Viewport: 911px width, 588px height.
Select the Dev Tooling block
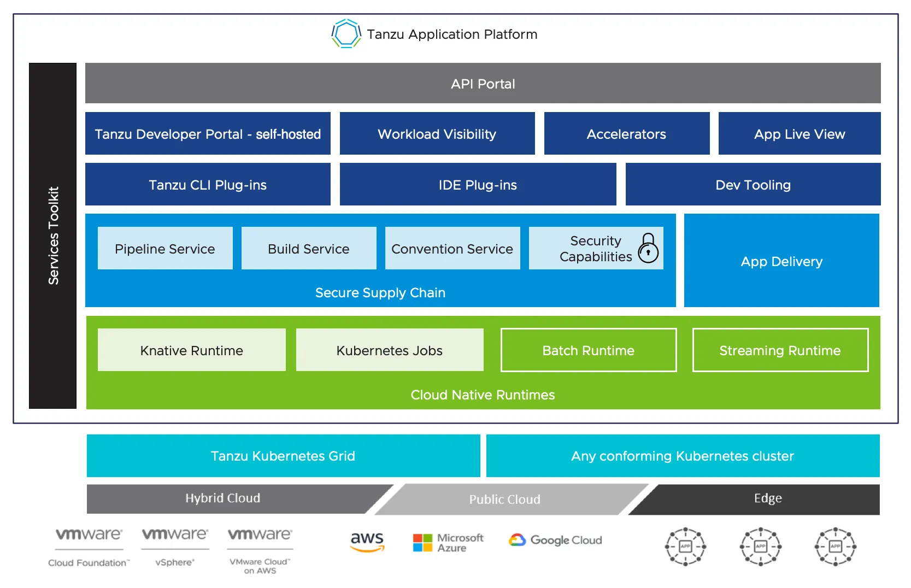[753, 184]
